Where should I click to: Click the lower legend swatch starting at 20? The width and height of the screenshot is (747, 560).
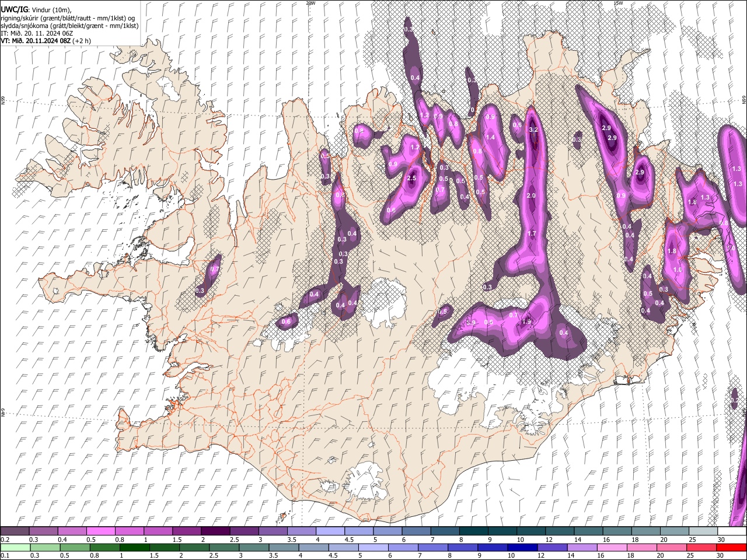[x=671, y=548]
